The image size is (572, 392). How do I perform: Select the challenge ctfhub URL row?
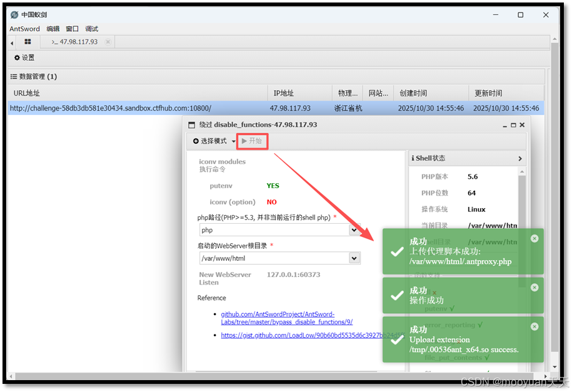point(276,108)
